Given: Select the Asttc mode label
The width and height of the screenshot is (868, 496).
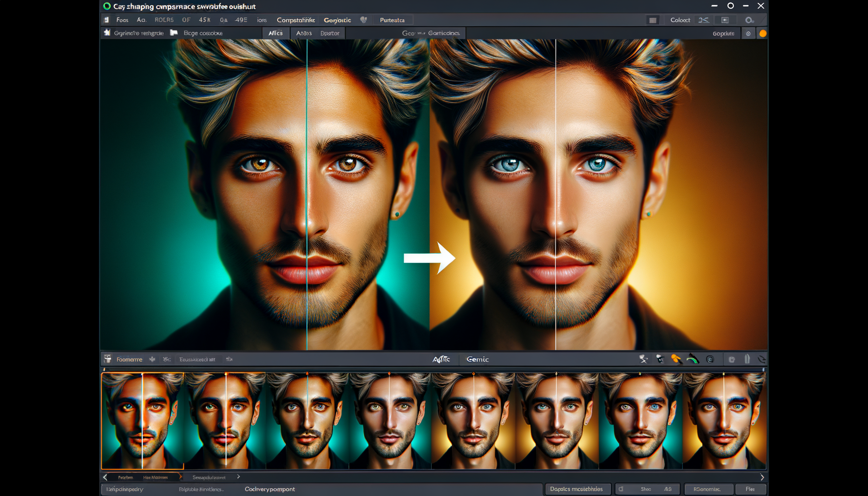Looking at the screenshot, I should tap(441, 359).
